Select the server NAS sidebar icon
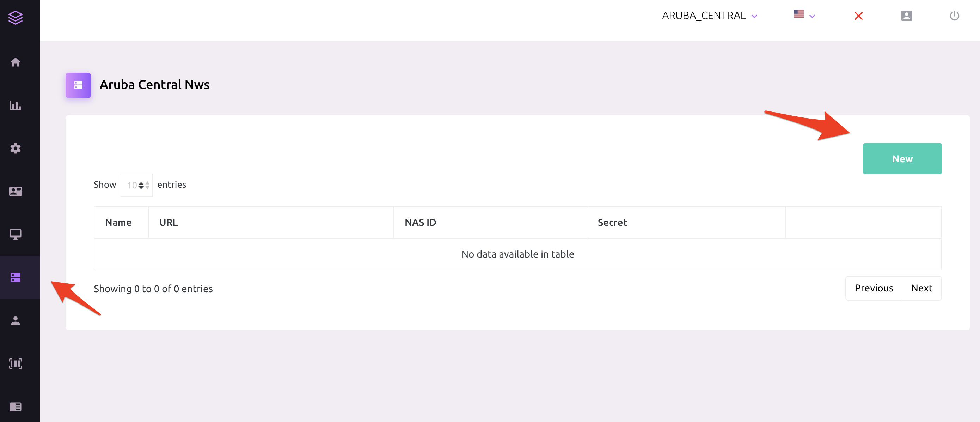The height and width of the screenshot is (422, 980). tap(16, 277)
